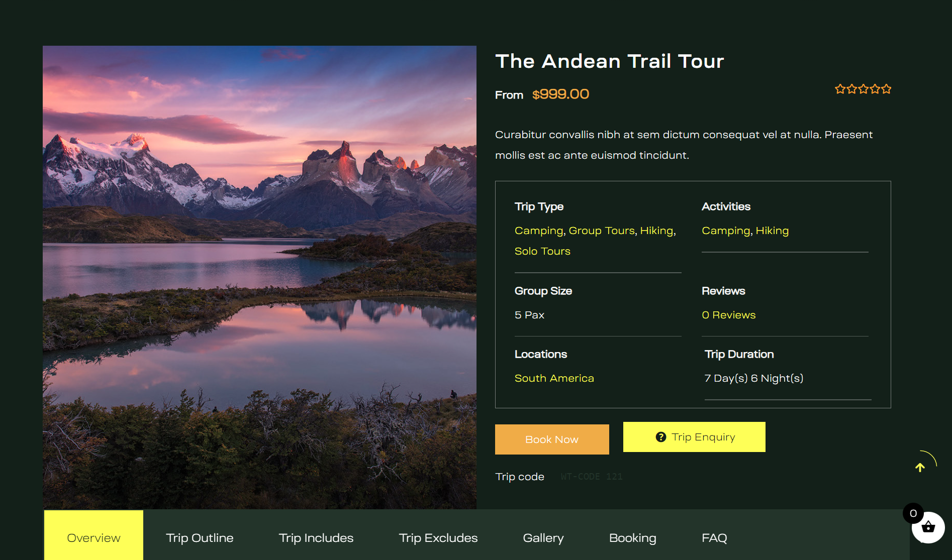Image resolution: width=952 pixels, height=560 pixels.
Task: Click the Hiking activity link
Action: [x=772, y=231]
